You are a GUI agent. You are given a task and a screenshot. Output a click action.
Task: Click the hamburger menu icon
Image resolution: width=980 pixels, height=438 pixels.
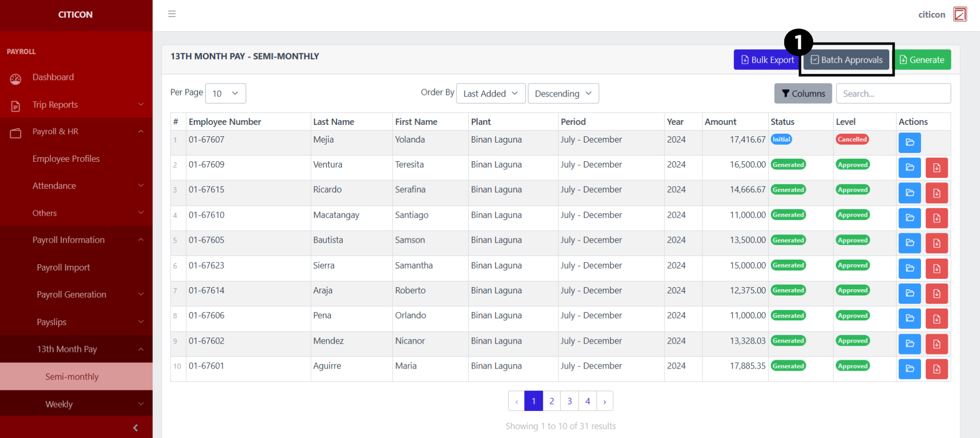click(172, 14)
